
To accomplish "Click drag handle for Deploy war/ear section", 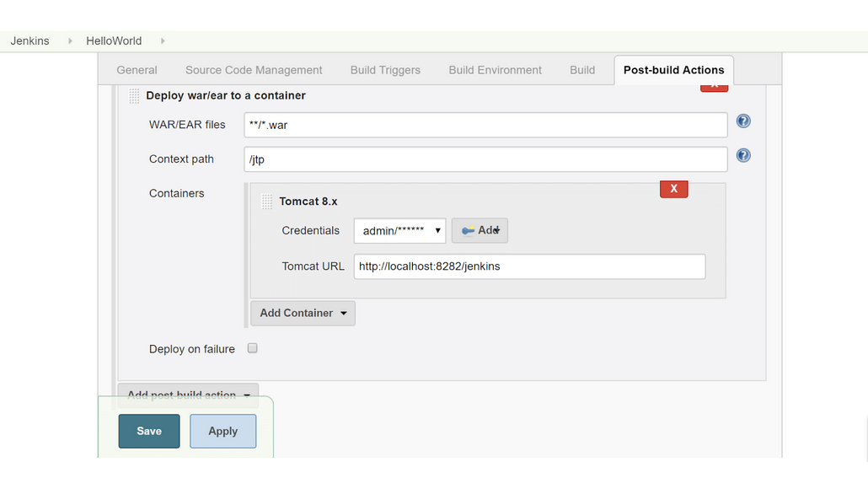I will point(134,96).
